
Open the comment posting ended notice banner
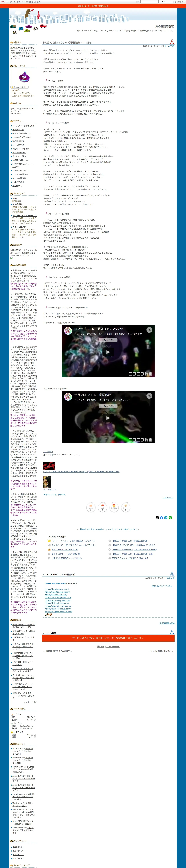tap(108, 638)
